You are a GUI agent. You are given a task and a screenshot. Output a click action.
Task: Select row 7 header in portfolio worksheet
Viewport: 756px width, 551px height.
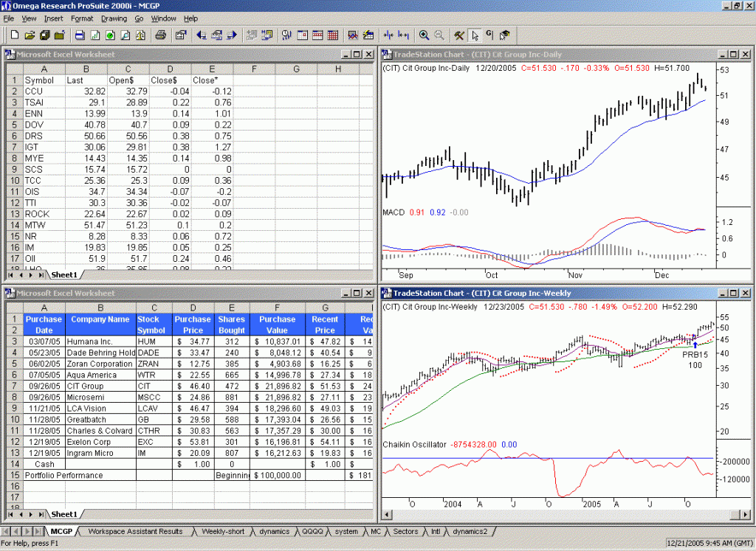(x=15, y=386)
